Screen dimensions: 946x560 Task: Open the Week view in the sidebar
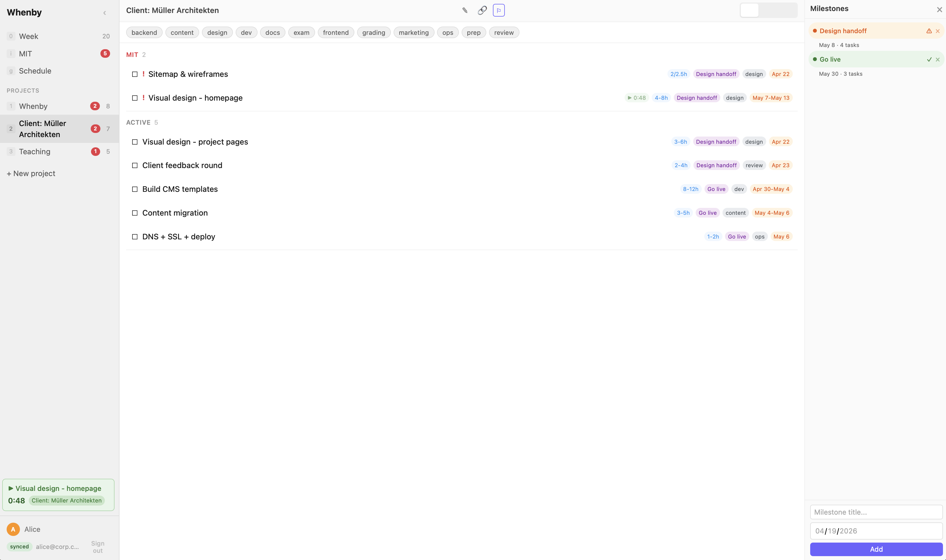(x=29, y=36)
